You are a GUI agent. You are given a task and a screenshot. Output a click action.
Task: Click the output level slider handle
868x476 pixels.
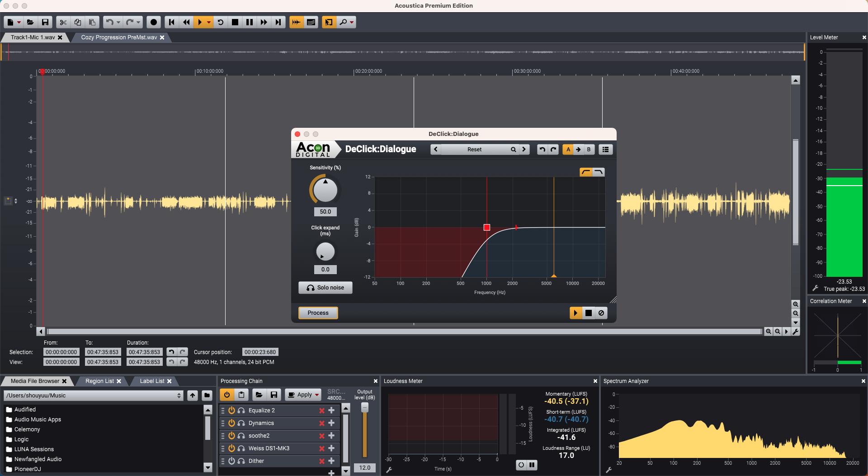point(365,407)
